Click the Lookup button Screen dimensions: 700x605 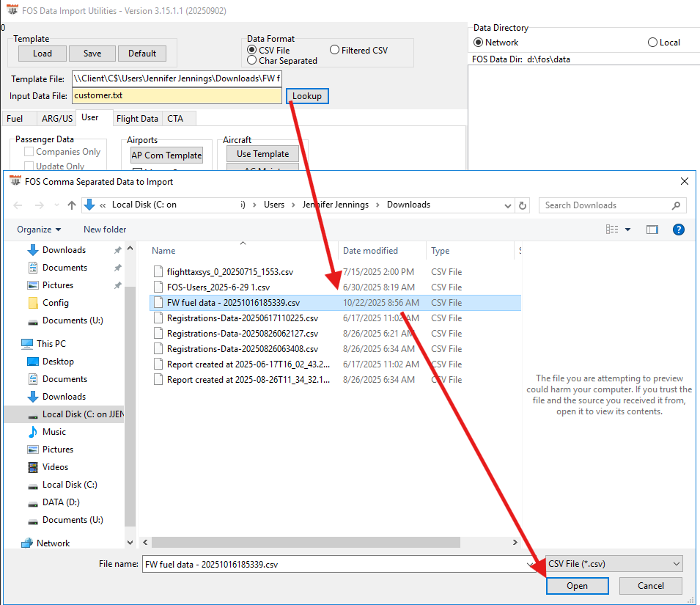[x=307, y=96]
